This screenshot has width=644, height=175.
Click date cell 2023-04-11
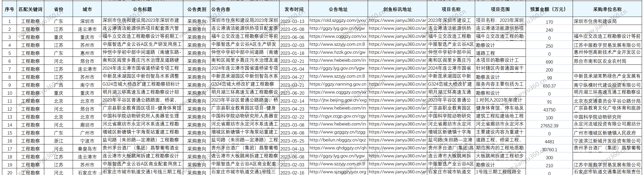click(x=294, y=149)
